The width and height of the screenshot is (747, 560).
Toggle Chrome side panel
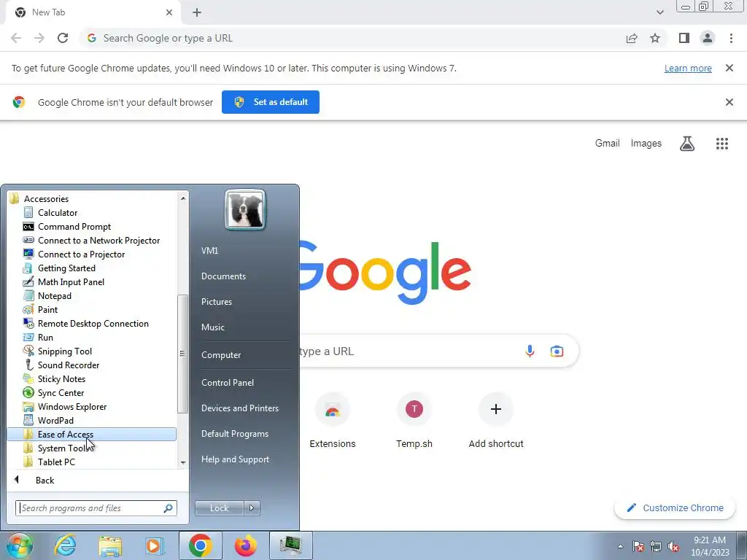[684, 38]
